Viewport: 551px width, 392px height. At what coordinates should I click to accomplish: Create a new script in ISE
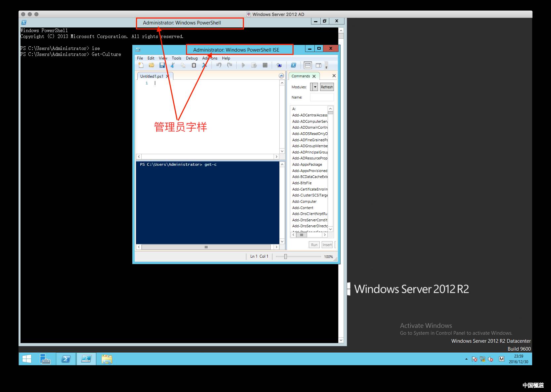[x=141, y=65]
